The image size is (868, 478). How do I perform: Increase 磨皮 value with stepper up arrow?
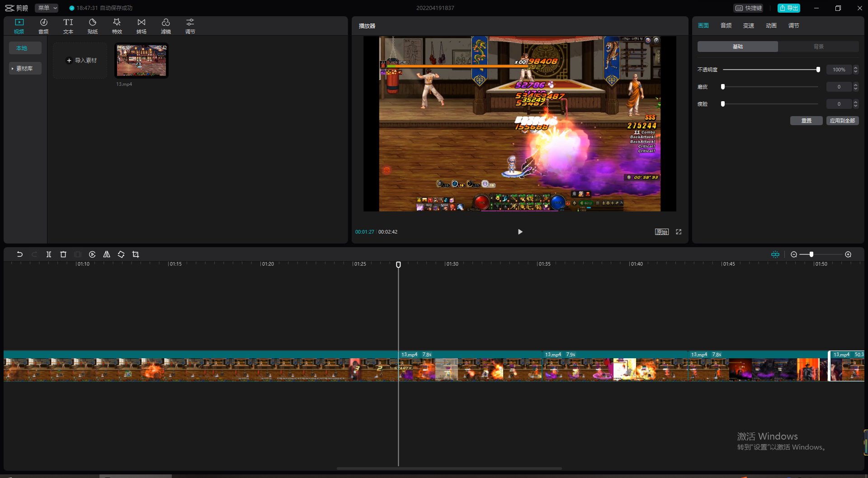click(x=856, y=84)
